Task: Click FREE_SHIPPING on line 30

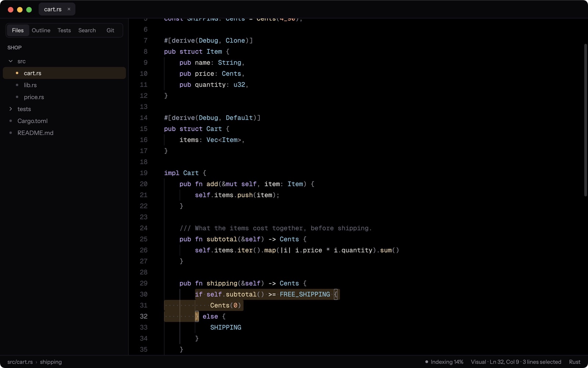Action: (x=305, y=294)
